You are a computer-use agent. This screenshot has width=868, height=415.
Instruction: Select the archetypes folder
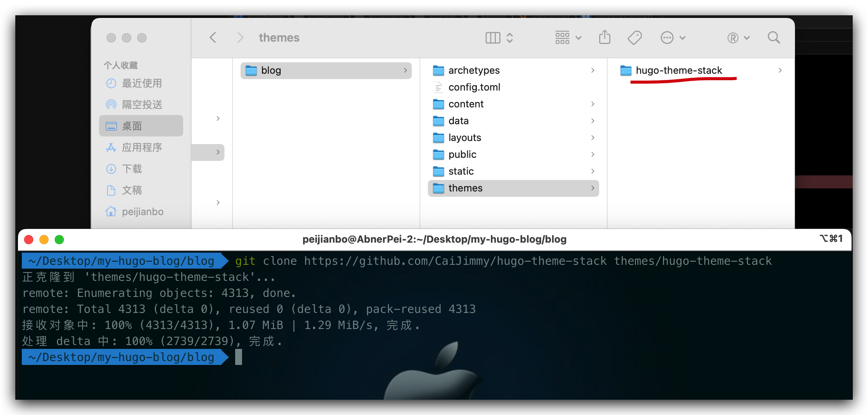coord(474,70)
